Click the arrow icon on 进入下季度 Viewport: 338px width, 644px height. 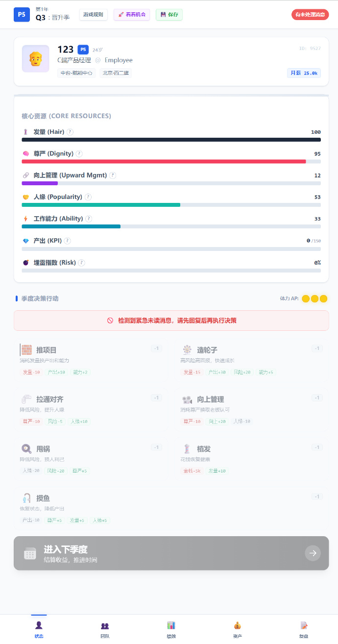[313, 553]
